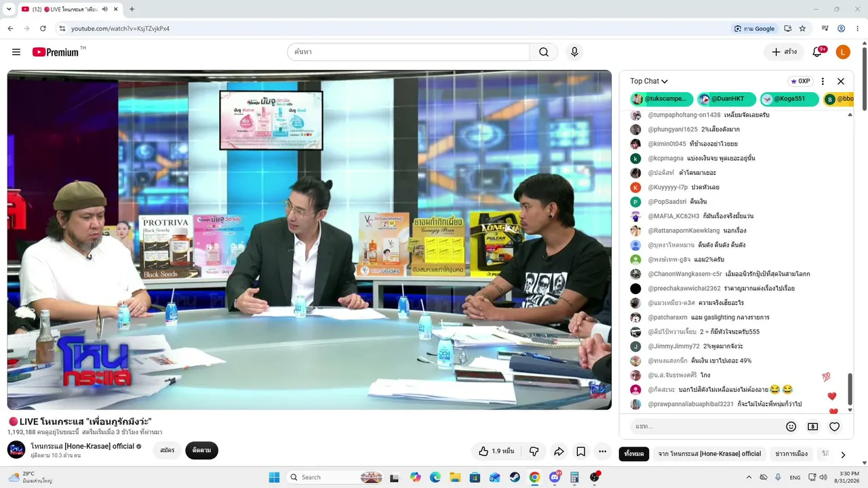Image resolution: width=868 pixels, height=488 pixels.
Task: Open live chat options three-dot menu
Action: pos(823,81)
